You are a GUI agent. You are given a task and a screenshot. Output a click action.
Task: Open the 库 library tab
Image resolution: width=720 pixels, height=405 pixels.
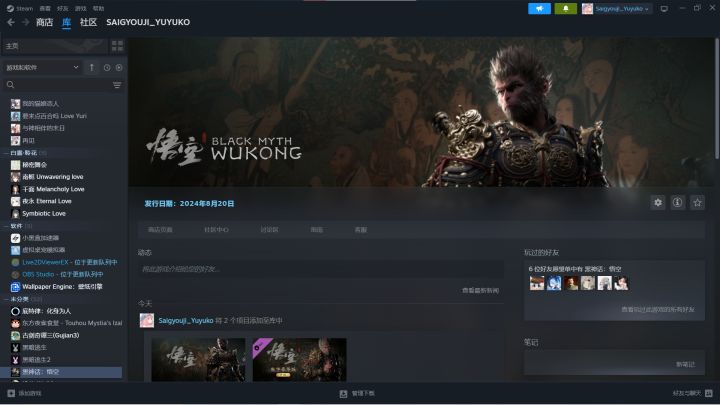coord(67,22)
